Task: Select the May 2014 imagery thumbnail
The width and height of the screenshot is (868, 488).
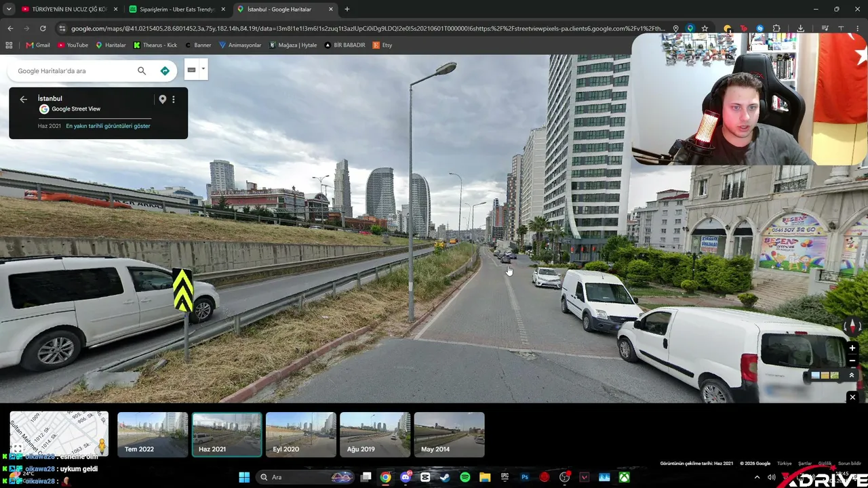Action: [x=449, y=434]
